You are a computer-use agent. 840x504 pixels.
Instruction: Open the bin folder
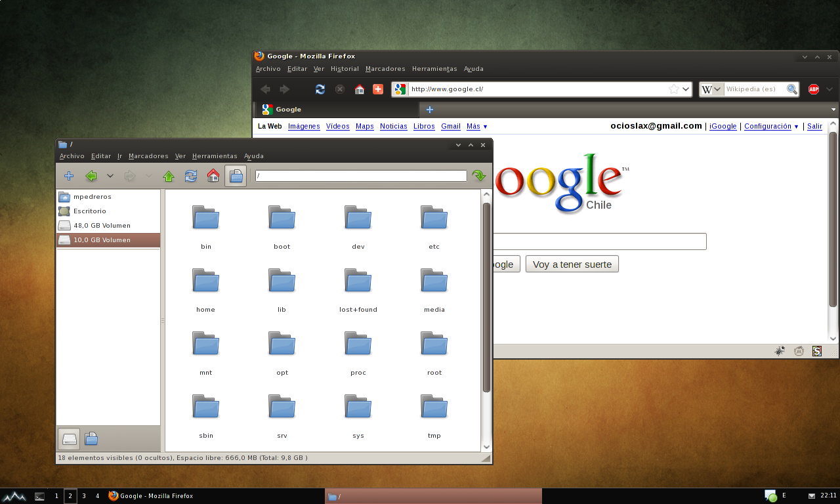point(206,226)
